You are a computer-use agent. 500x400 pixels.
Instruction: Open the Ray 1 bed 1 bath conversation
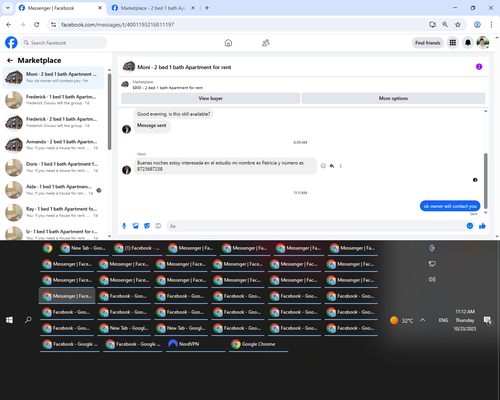coord(53,212)
